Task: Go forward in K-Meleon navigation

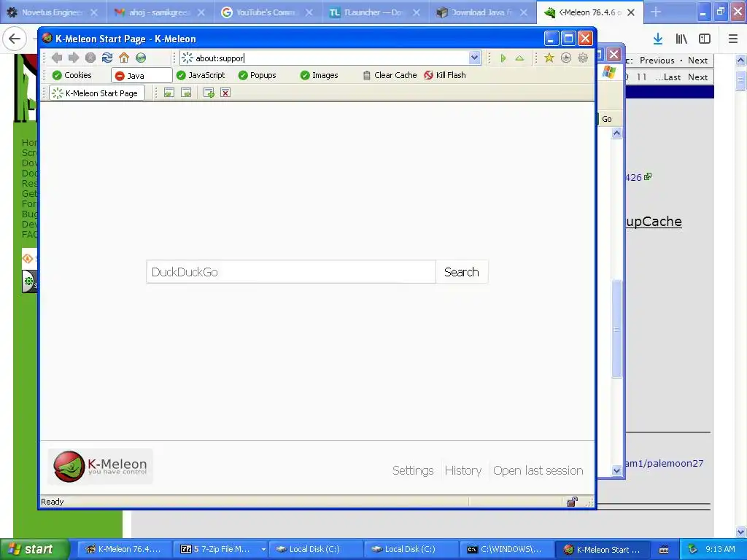Action: (x=74, y=58)
